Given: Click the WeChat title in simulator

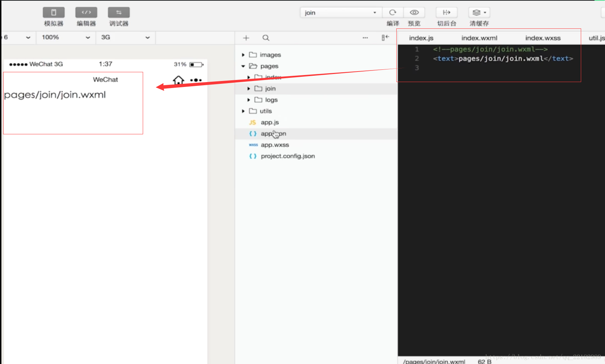Looking at the screenshot, I should pos(105,80).
